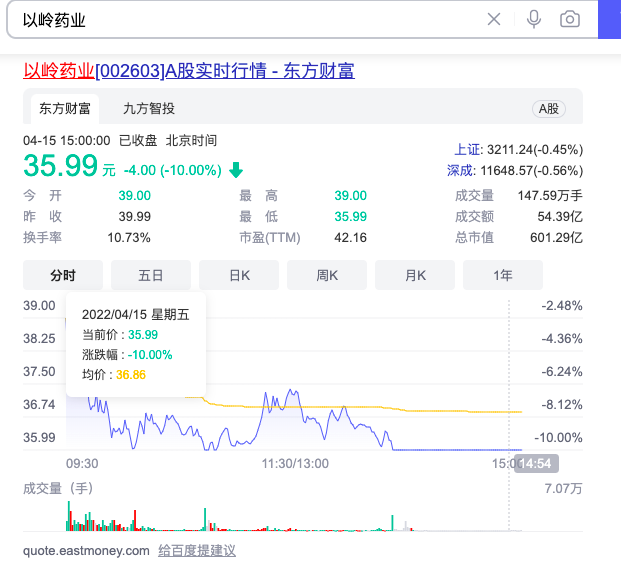Click the 今开 value 39.00

(x=135, y=196)
